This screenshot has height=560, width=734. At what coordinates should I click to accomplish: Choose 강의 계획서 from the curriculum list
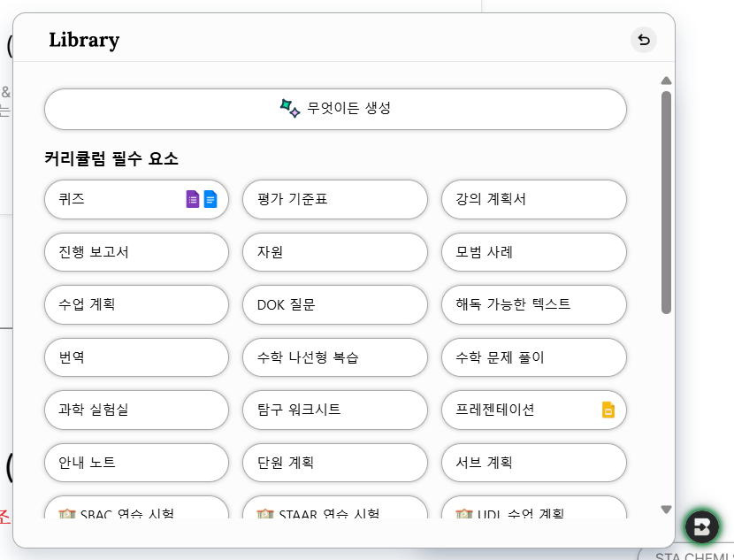[x=534, y=199]
